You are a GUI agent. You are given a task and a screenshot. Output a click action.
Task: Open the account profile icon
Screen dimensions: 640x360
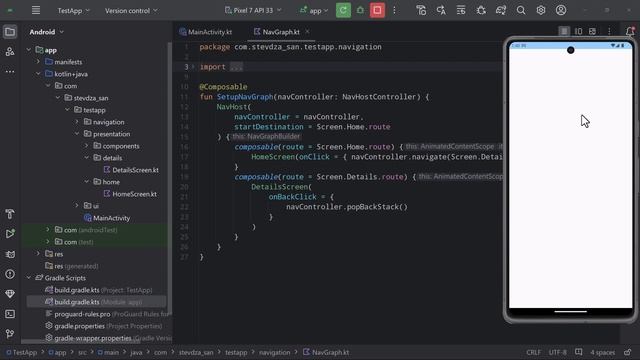tap(561, 10)
